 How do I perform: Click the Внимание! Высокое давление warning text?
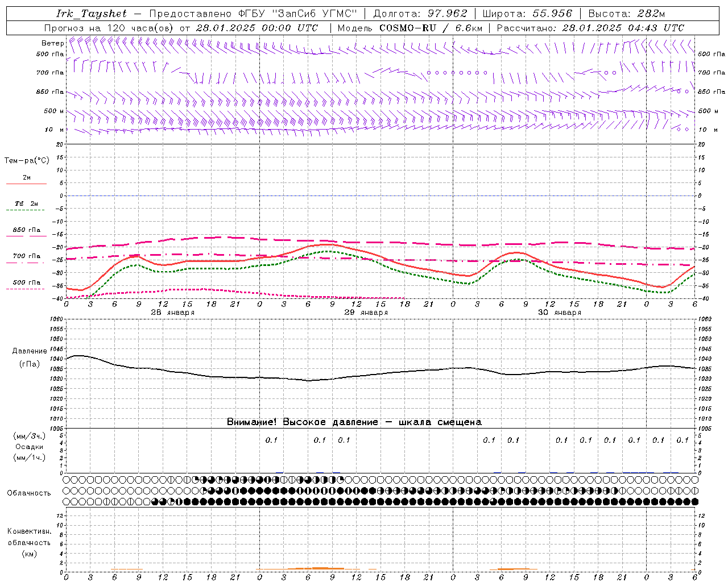(x=354, y=422)
